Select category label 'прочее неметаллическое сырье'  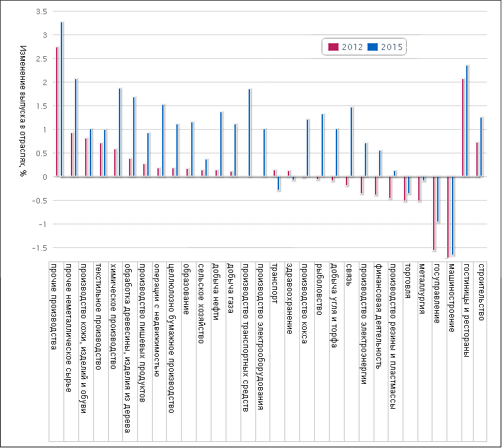coord(69,328)
